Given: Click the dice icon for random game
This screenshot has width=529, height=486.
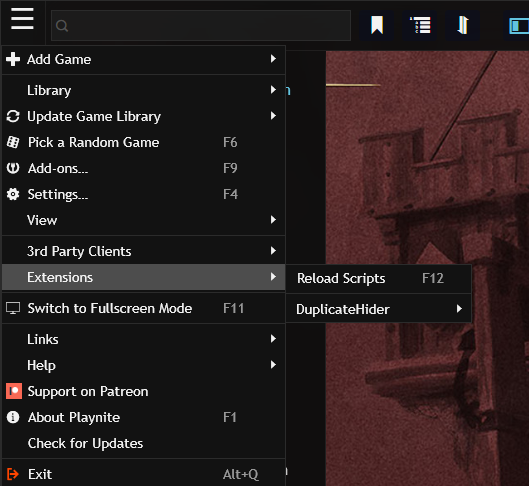Looking at the screenshot, I should coord(13,142).
